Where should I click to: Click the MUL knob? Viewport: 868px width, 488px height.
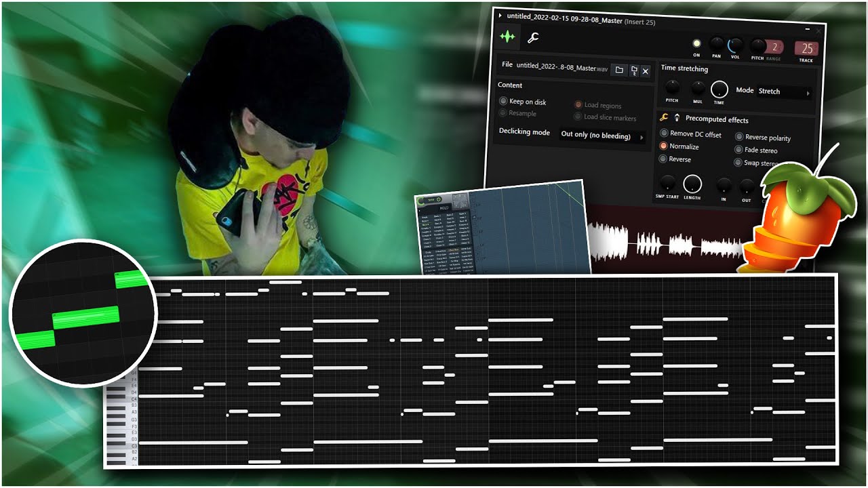(698, 88)
